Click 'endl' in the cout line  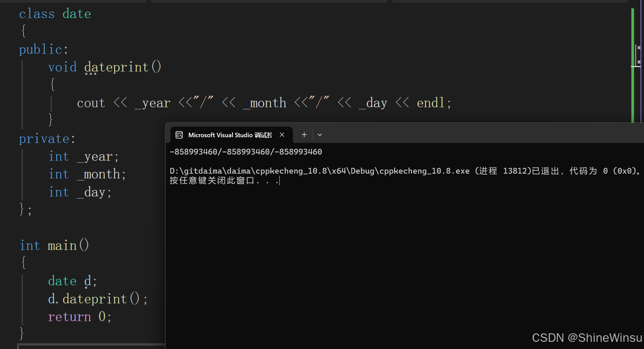(x=431, y=103)
